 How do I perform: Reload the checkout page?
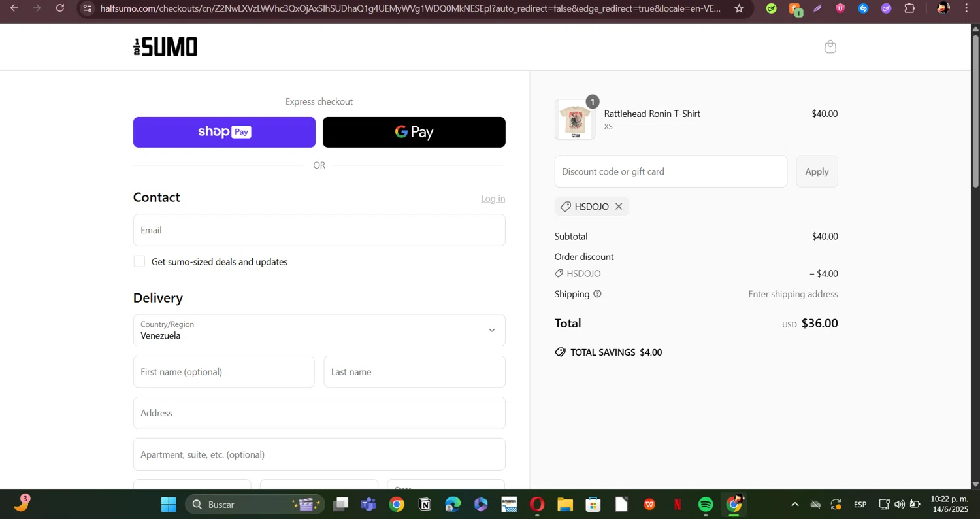tap(60, 8)
